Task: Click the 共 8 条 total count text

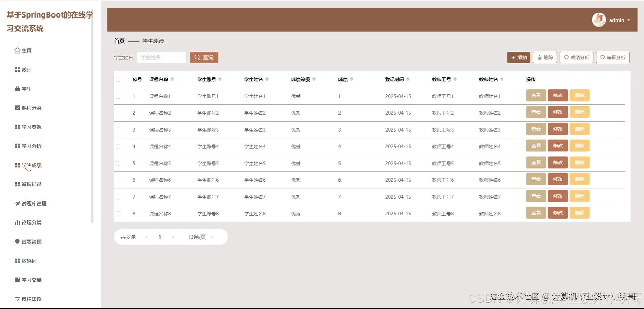Action: [x=128, y=237]
